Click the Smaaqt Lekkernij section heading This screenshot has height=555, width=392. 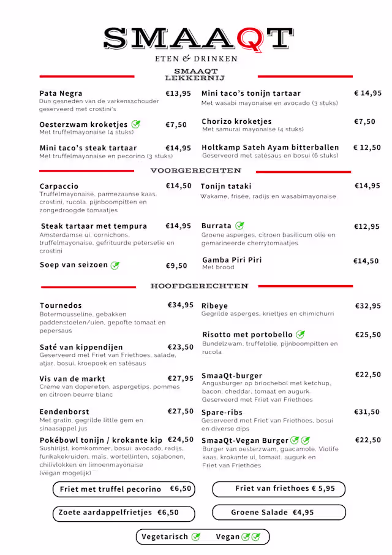195,75
